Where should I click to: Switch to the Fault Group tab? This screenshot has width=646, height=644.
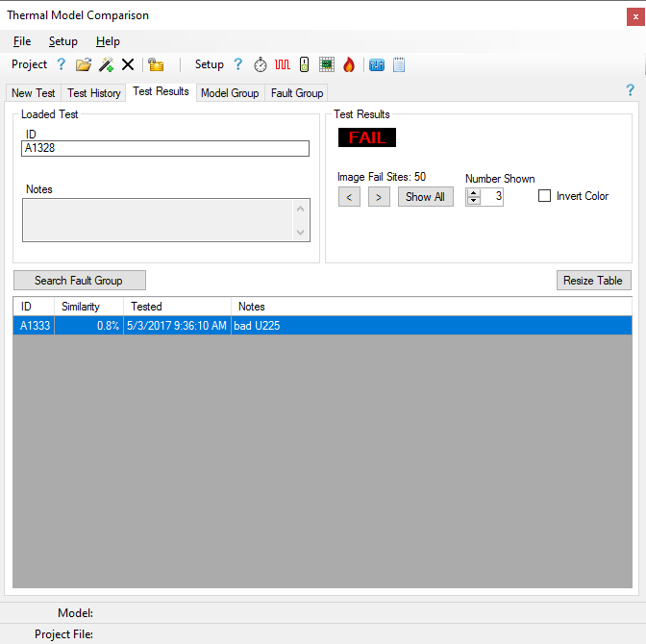pos(297,93)
